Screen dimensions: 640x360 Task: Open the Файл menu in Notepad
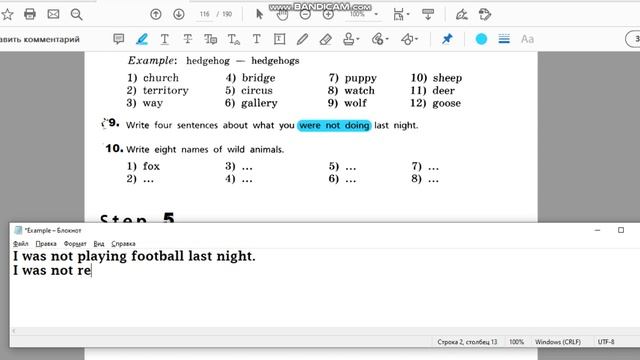click(x=21, y=244)
